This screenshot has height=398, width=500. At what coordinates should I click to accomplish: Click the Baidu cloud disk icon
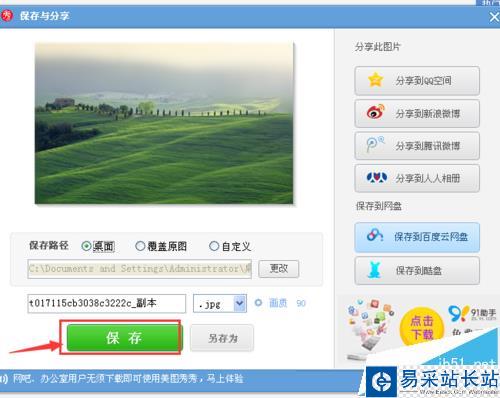[x=375, y=235]
